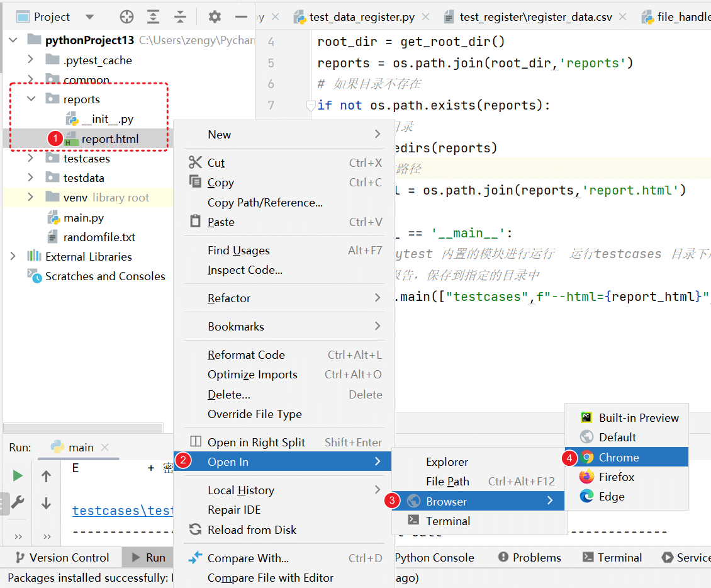
Task: Choose File Path in Open In submenu
Action: pyautogui.click(x=479, y=482)
